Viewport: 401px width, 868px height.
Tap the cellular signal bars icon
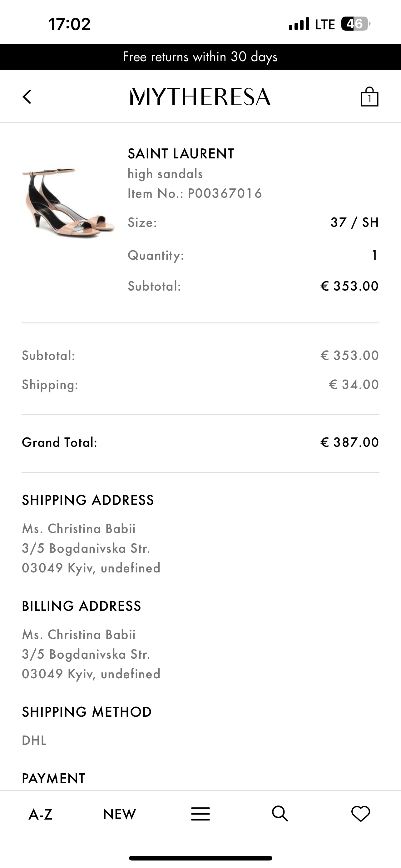click(x=299, y=24)
